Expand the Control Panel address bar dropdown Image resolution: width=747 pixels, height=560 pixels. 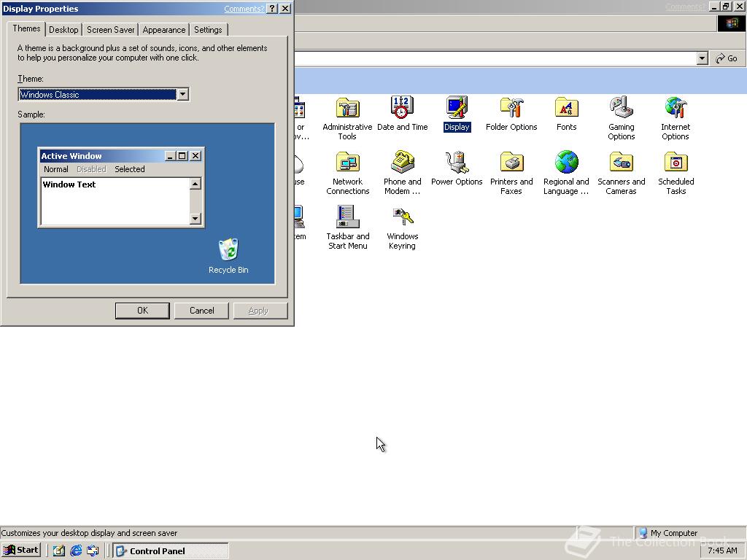(x=702, y=58)
